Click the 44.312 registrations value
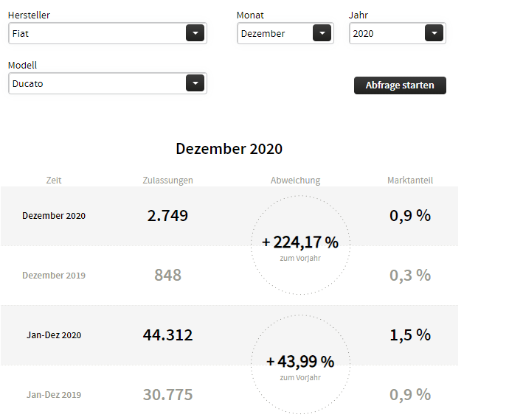The image size is (509, 420). pyautogui.click(x=167, y=335)
